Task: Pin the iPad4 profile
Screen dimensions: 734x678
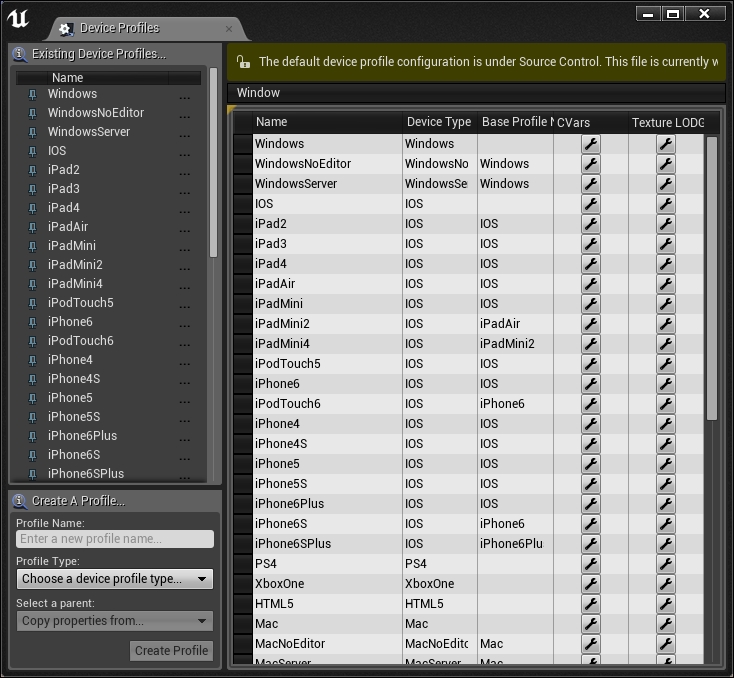Action: pyautogui.click(x=32, y=208)
